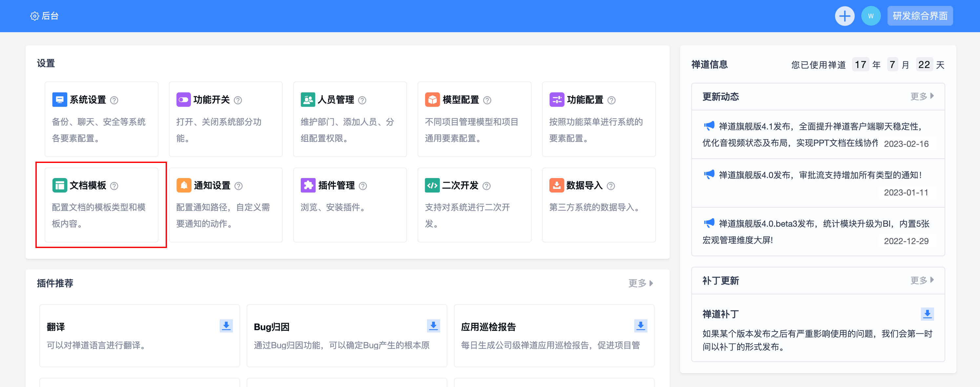The width and height of the screenshot is (980, 387).
Task: Click the plus quick-create button
Action: click(x=844, y=16)
